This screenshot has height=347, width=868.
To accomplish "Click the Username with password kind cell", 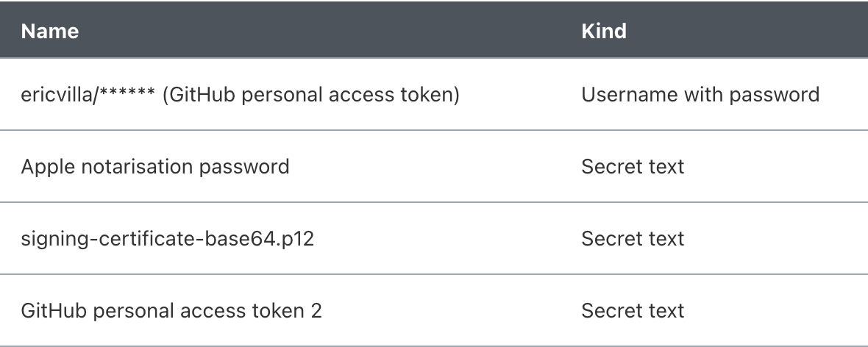I will [700, 95].
